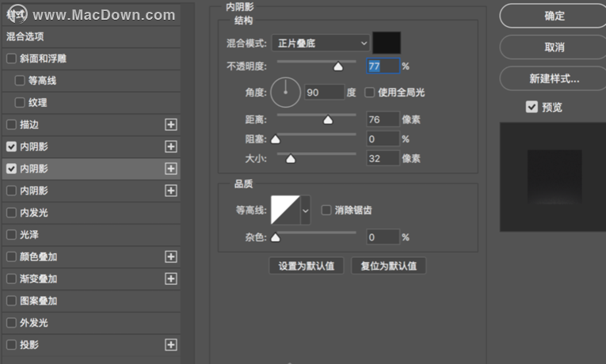Select 描边 label in styles list
606x364 pixels.
point(29,125)
